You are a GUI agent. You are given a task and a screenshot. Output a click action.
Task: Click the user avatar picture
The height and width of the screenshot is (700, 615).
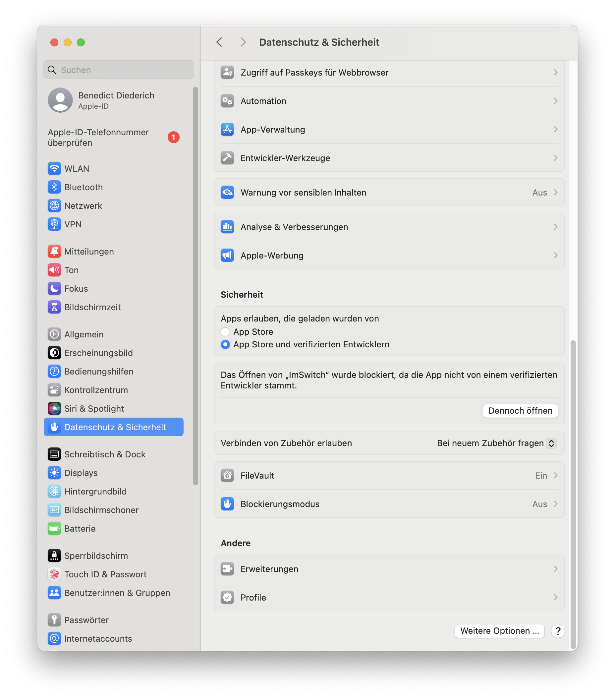click(x=60, y=100)
